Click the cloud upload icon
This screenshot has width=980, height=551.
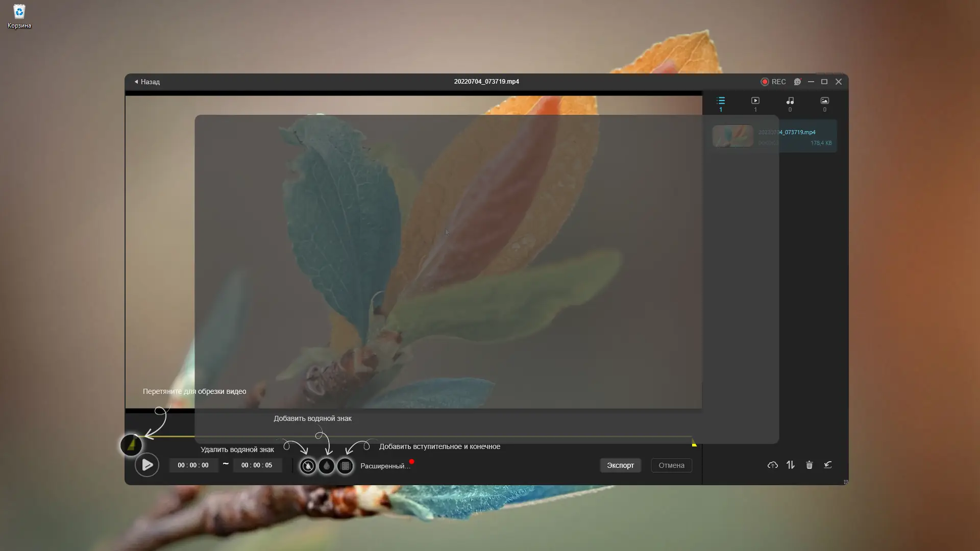tap(772, 465)
